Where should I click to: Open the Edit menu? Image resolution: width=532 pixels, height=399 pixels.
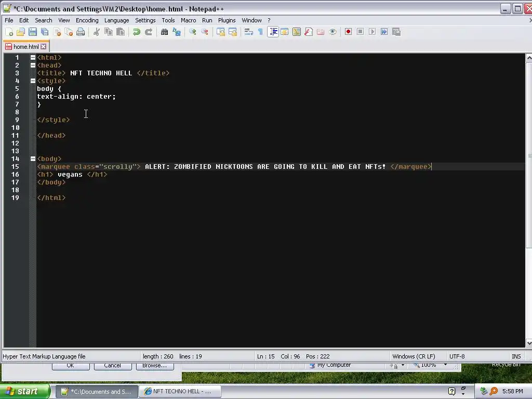pyautogui.click(x=24, y=20)
